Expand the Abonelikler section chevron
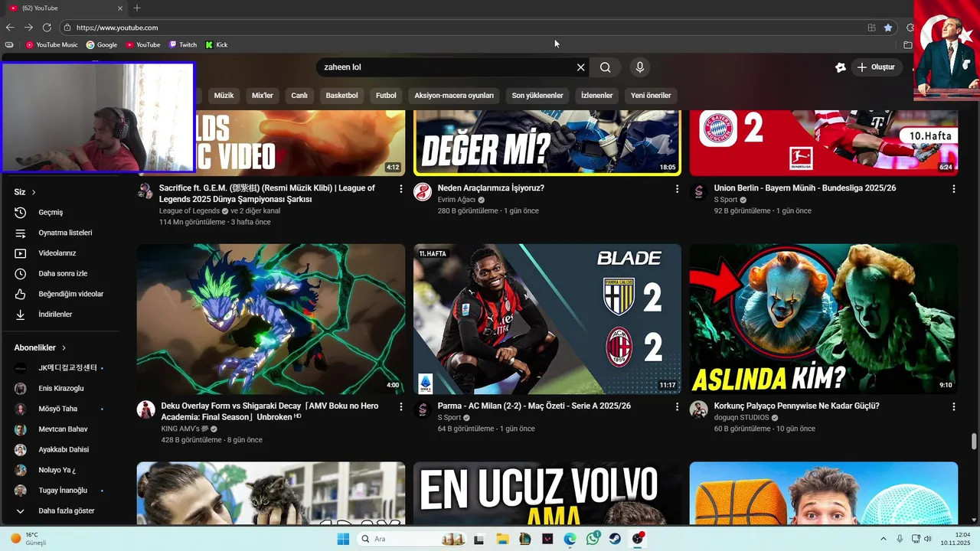The width and height of the screenshot is (980, 551). pyautogui.click(x=64, y=347)
